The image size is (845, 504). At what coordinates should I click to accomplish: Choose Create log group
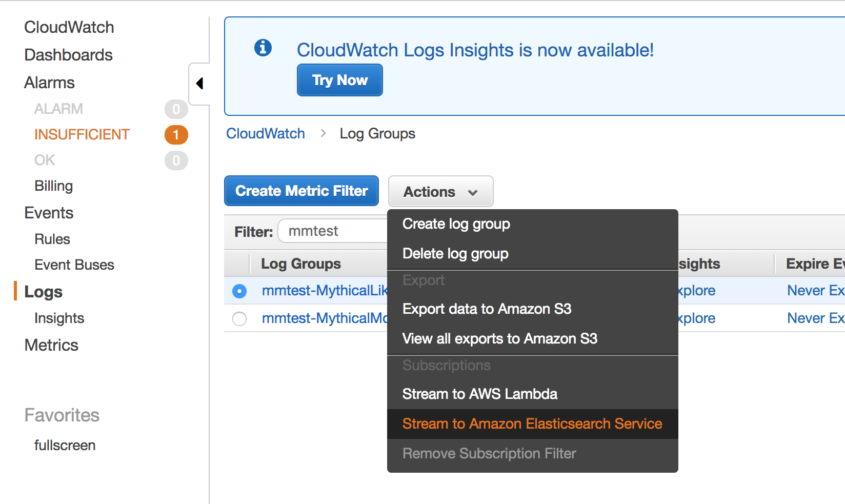coord(533,224)
